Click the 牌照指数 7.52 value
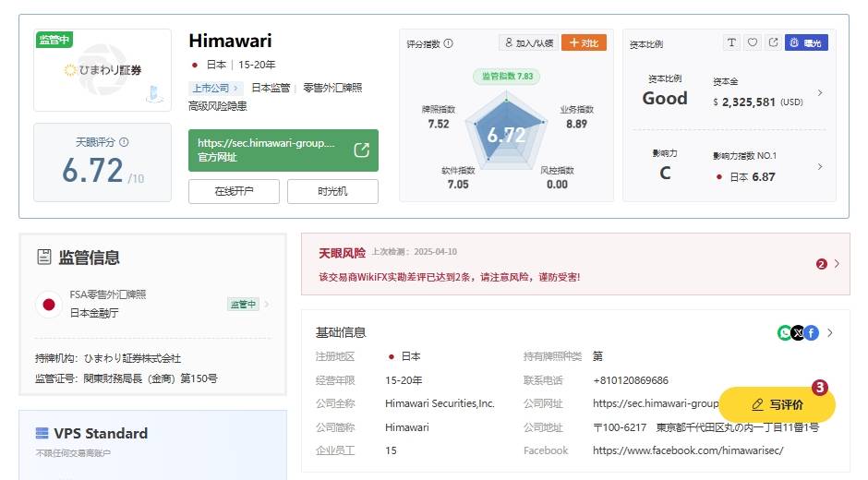The image size is (868, 480). point(439,124)
